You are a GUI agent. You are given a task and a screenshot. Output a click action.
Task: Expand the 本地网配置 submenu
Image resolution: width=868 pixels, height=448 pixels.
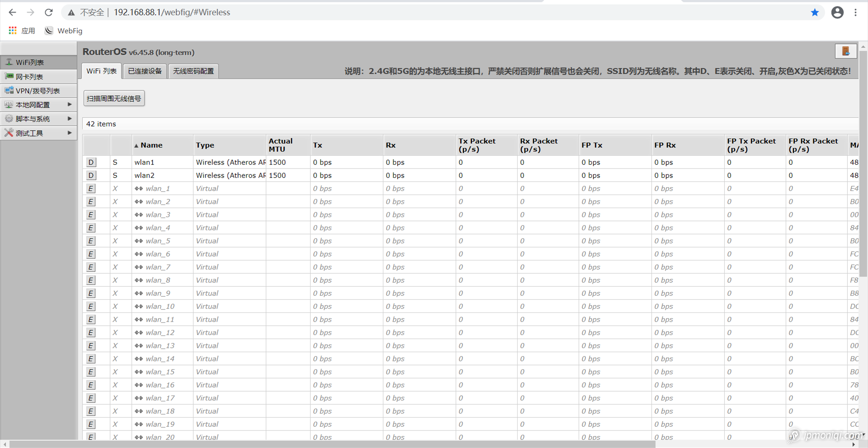(x=69, y=105)
